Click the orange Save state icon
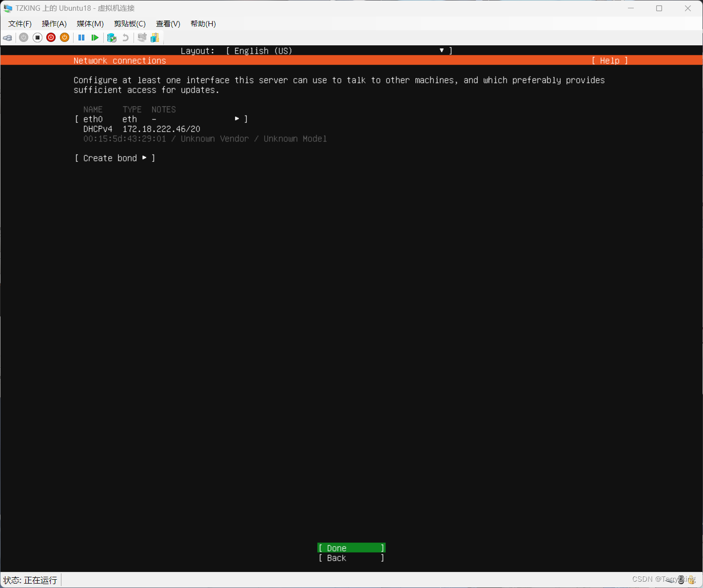 tap(65, 38)
